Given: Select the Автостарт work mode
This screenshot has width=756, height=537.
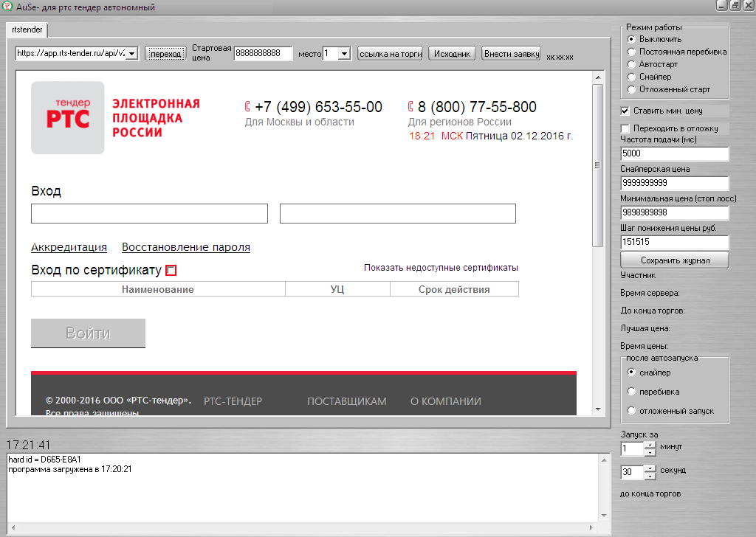Looking at the screenshot, I should tap(631, 64).
